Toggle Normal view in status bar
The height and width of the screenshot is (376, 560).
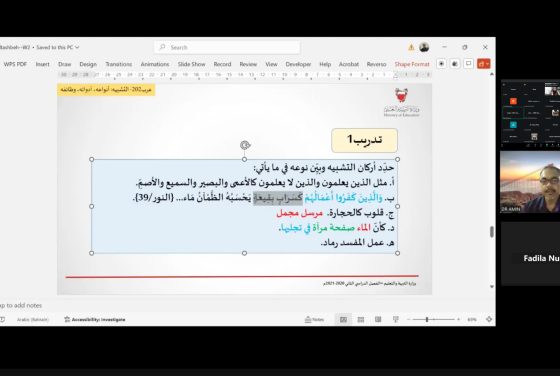pyautogui.click(x=343, y=320)
